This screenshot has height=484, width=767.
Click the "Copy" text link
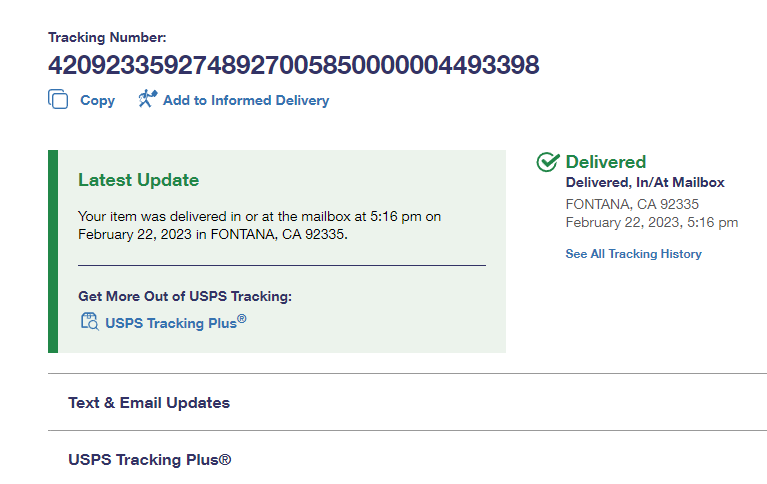[97, 100]
